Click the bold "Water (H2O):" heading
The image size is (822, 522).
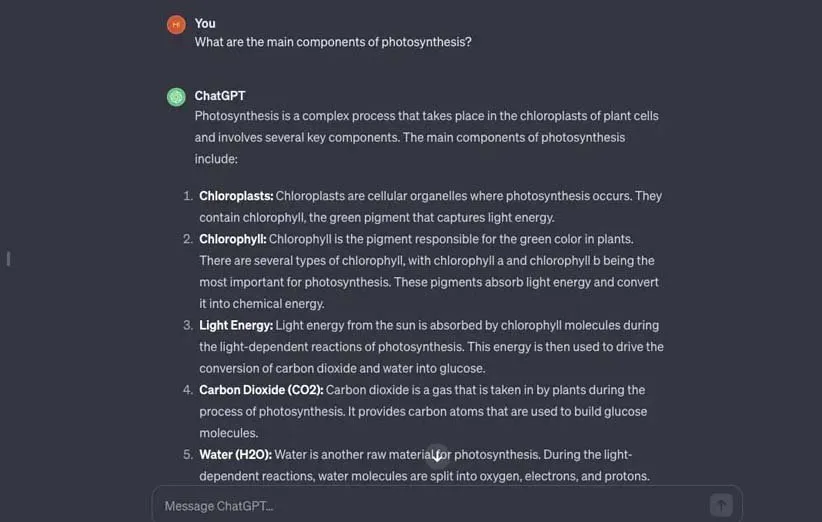(x=235, y=454)
